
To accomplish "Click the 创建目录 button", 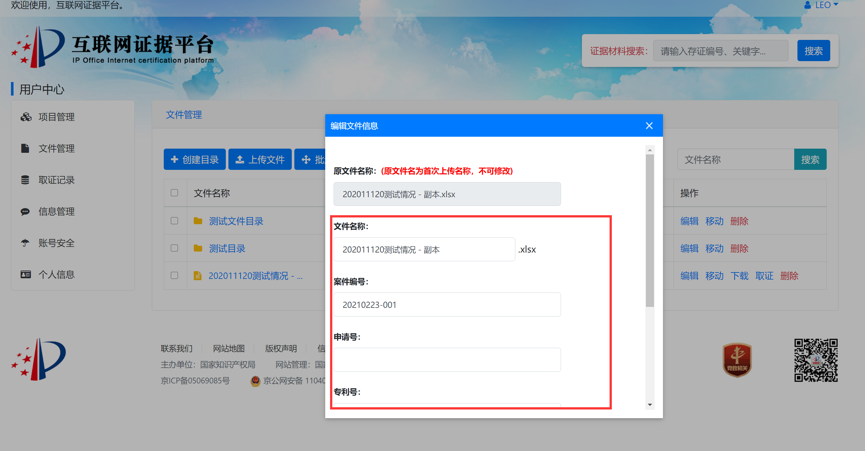I will [x=195, y=160].
